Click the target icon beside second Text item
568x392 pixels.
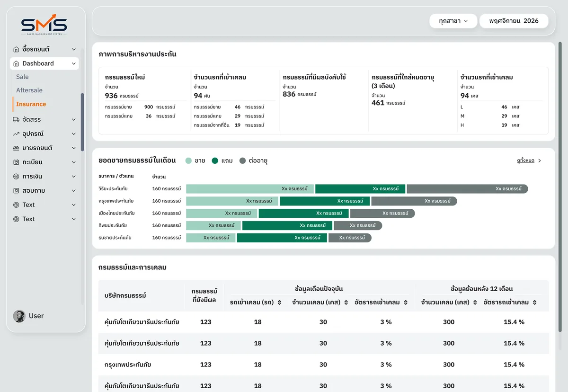pyautogui.click(x=17, y=219)
